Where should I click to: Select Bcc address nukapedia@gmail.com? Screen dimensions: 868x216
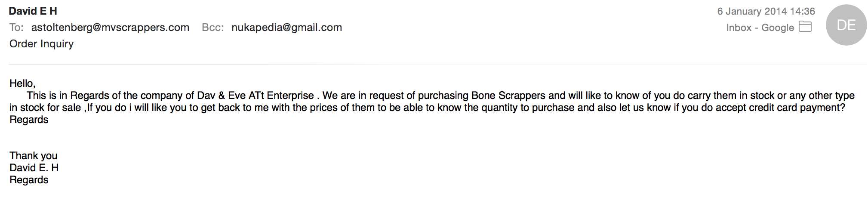(286, 28)
